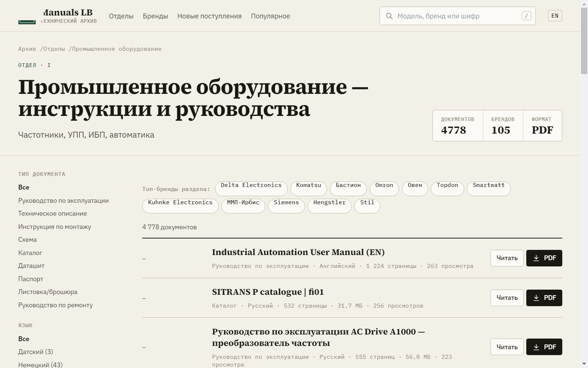Open Популярное in the top navigation
Viewport: 588px width, 368px height.
270,16
